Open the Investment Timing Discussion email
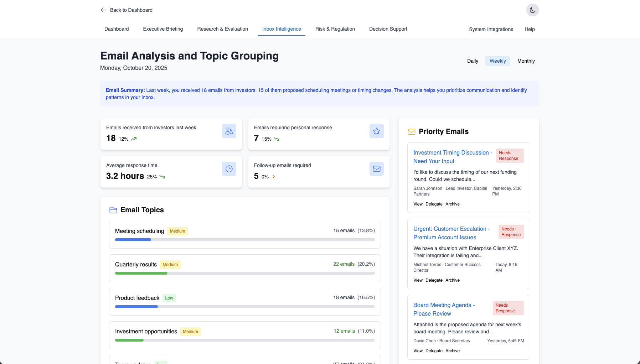Image resolution: width=640 pixels, height=364 pixels. (x=452, y=157)
